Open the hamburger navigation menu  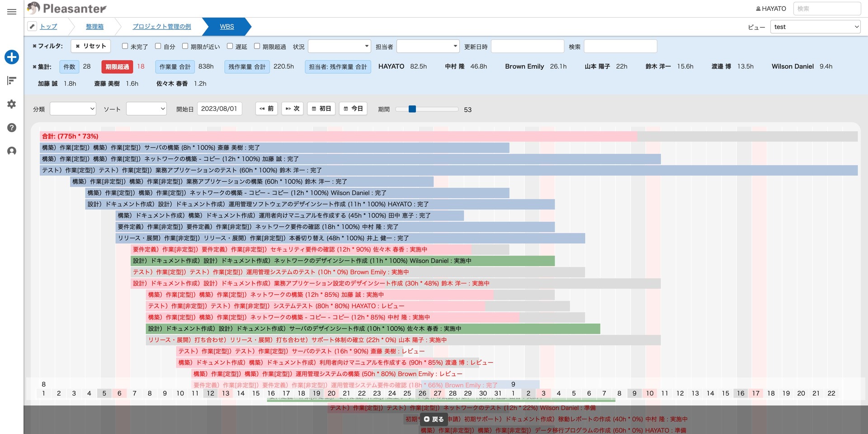[x=12, y=12]
